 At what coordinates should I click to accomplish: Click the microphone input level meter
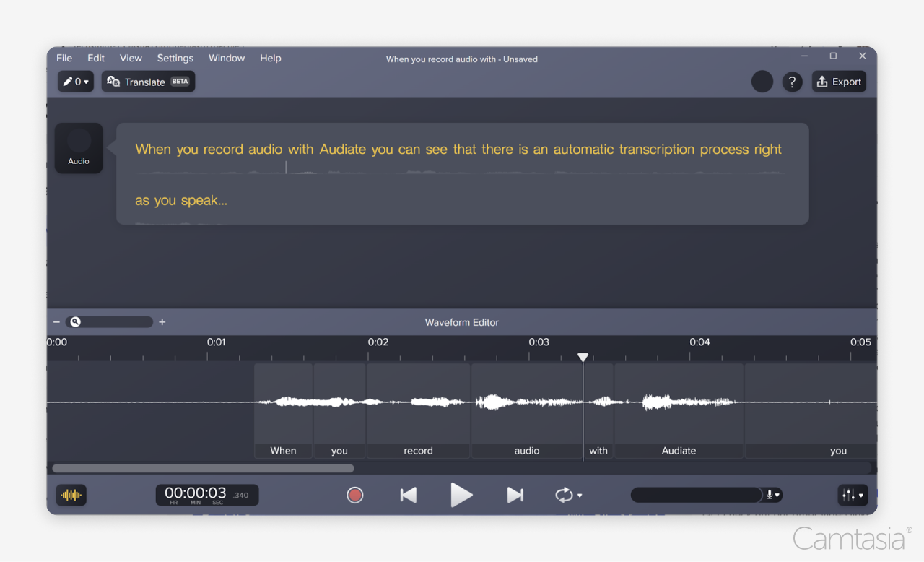click(x=696, y=495)
